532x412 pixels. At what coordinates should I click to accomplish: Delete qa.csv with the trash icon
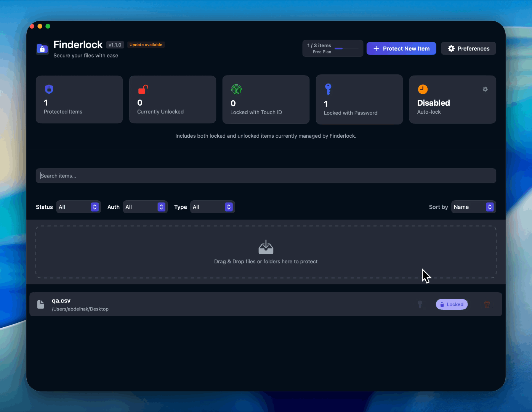pos(487,304)
